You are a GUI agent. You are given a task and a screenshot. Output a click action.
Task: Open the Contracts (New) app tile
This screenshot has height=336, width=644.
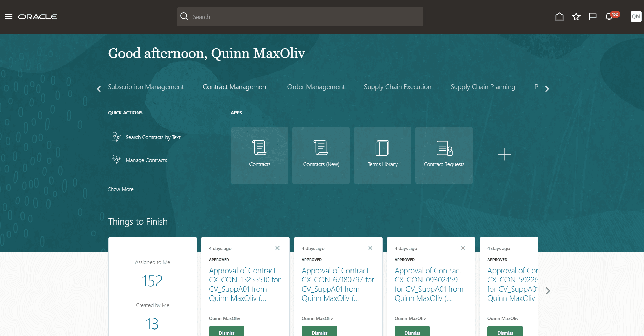coord(321,156)
